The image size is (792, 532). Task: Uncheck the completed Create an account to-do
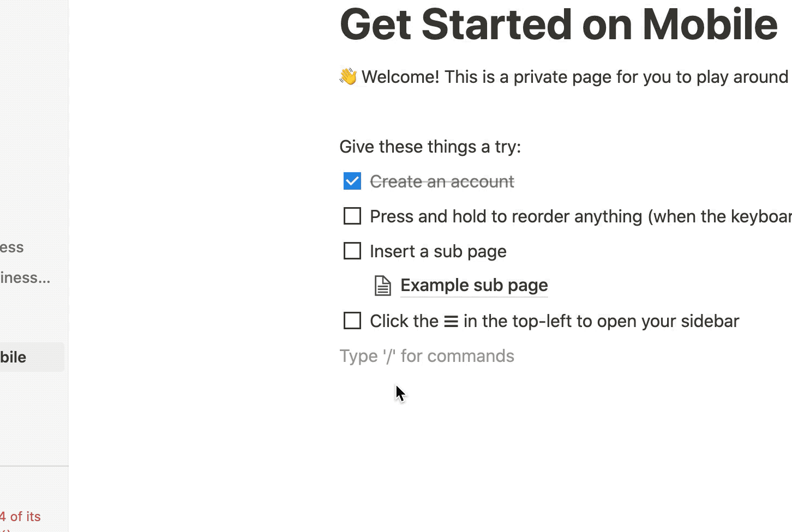click(352, 180)
